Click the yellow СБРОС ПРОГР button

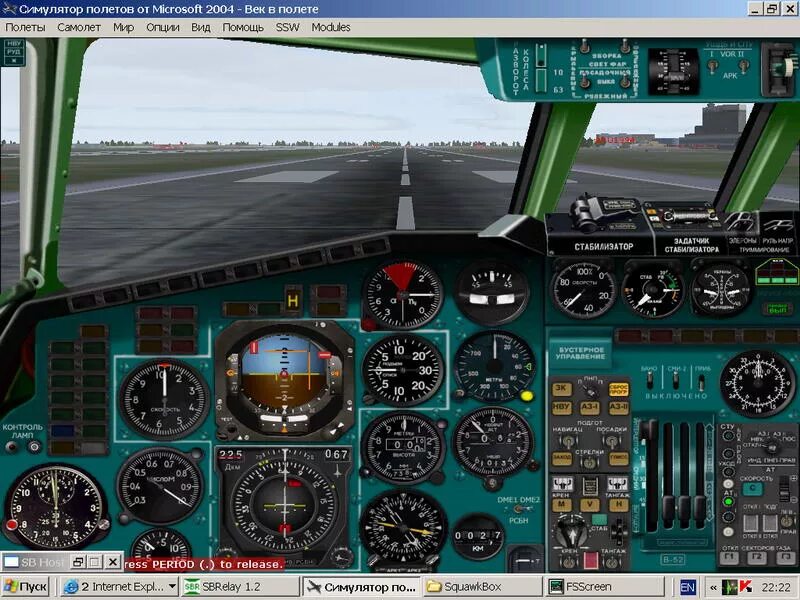[x=618, y=389]
